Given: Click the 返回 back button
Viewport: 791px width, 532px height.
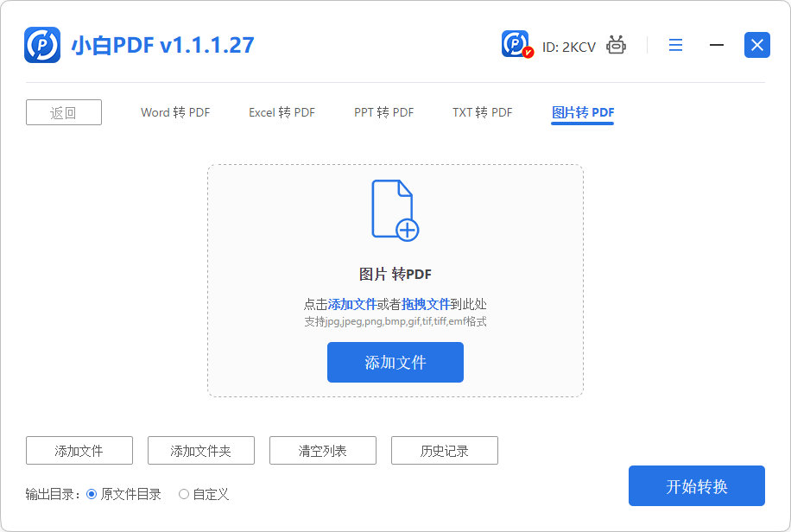Looking at the screenshot, I should click(x=64, y=112).
